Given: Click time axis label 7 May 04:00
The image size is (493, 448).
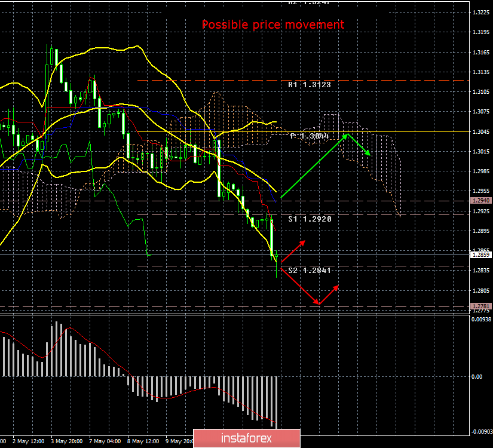Looking at the screenshot, I should 105,441.
